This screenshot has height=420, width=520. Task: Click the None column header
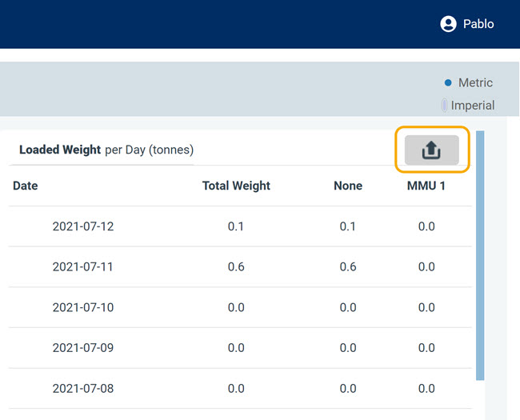coord(348,186)
